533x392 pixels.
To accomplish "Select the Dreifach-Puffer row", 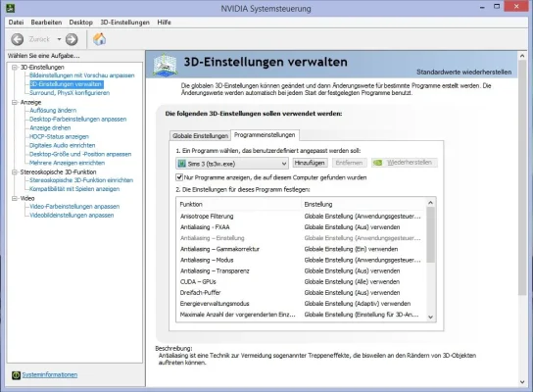I will click(301, 293).
